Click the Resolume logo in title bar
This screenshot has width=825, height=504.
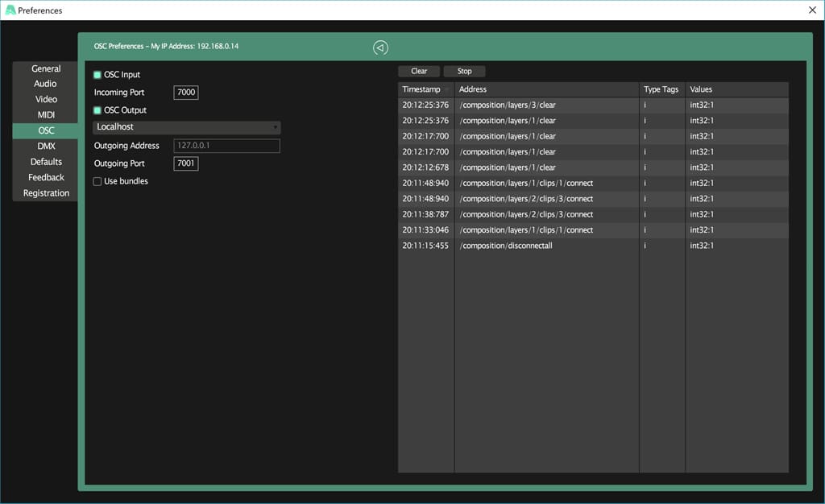pyautogui.click(x=10, y=10)
